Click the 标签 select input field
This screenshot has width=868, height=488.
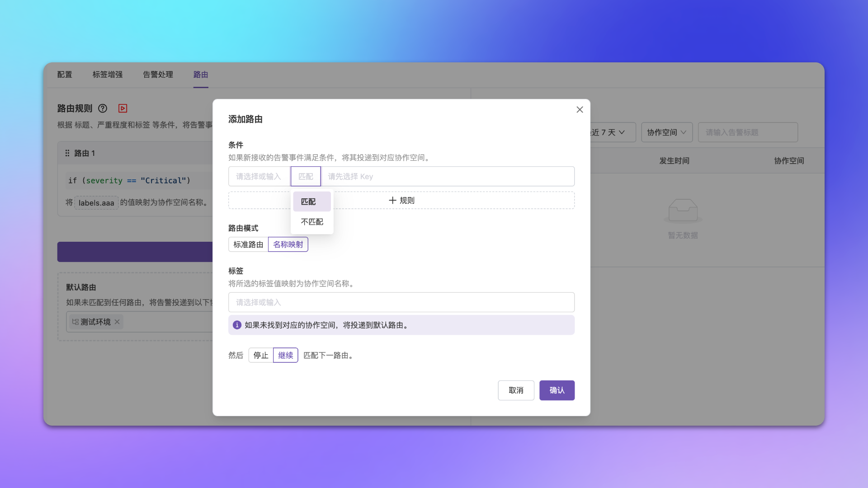tap(401, 302)
